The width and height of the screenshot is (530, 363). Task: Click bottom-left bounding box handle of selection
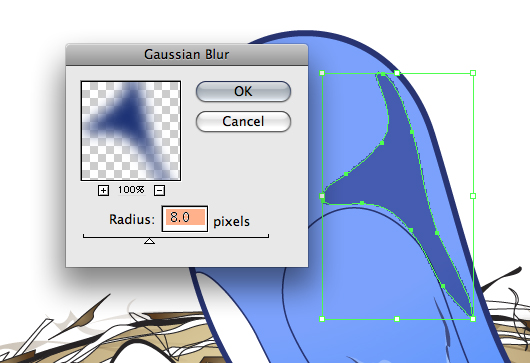[x=322, y=319]
